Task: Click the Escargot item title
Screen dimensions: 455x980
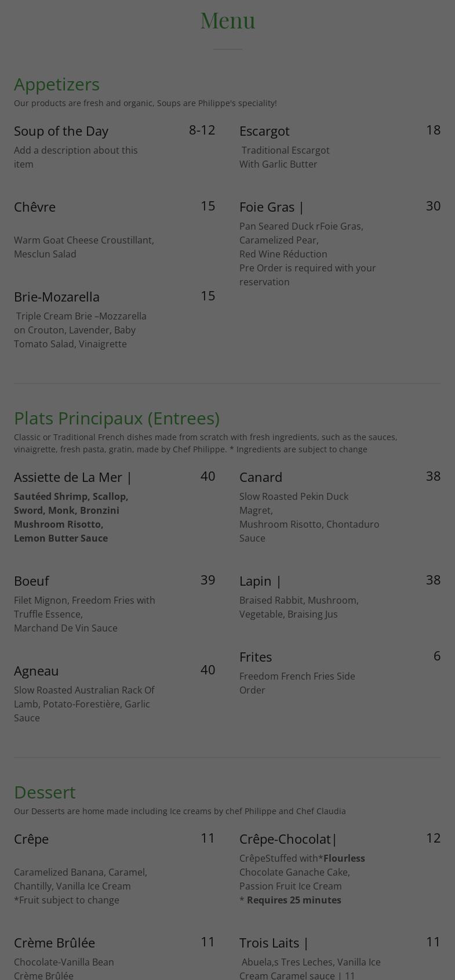Action: 264,131
